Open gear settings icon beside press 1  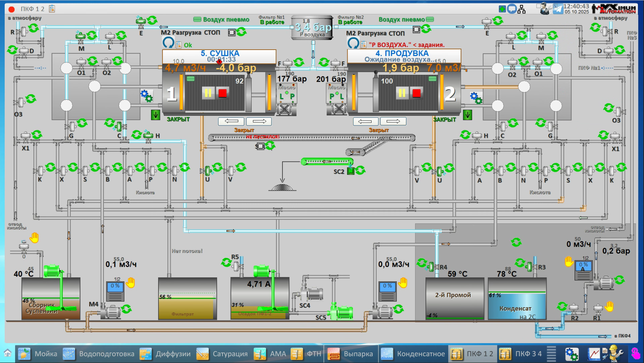click(146, 96)
